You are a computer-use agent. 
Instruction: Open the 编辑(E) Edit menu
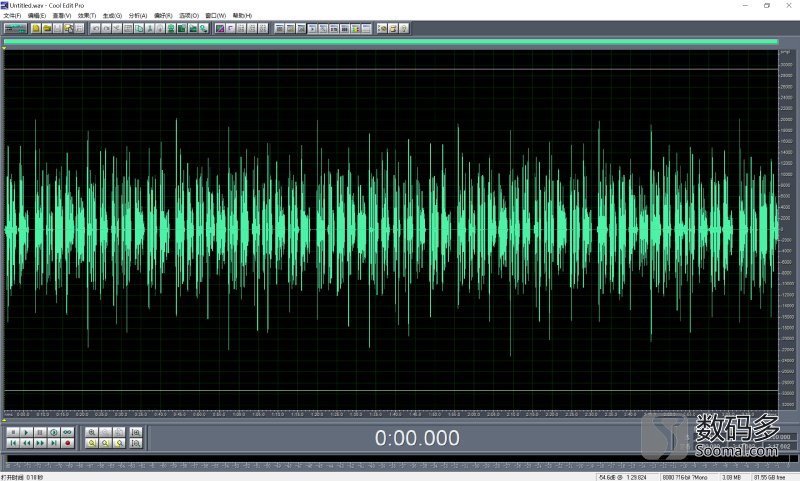[37, 15]
